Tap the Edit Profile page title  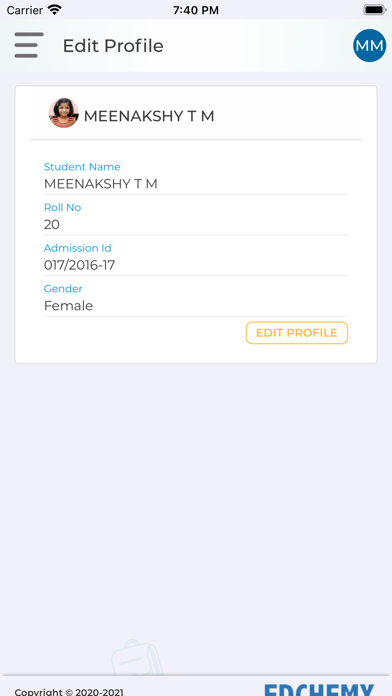click(113, 46)
